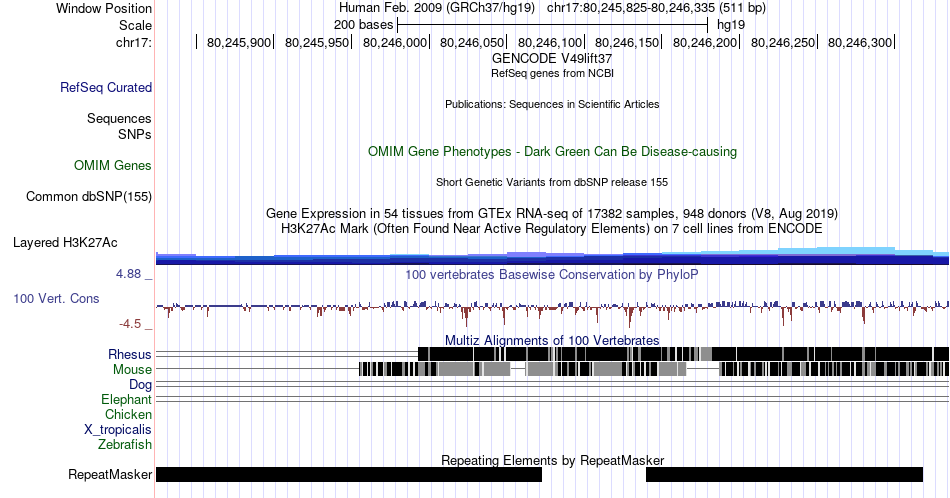Click the Sequences track label
Viewport: 950px width, 498px height.
(119, 118)
